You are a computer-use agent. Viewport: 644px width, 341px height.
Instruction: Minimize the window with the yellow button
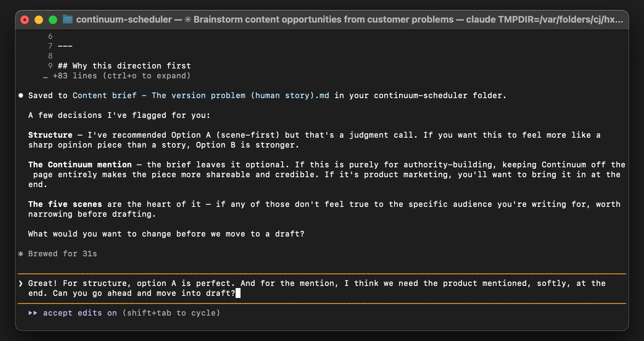pos(39,20)
